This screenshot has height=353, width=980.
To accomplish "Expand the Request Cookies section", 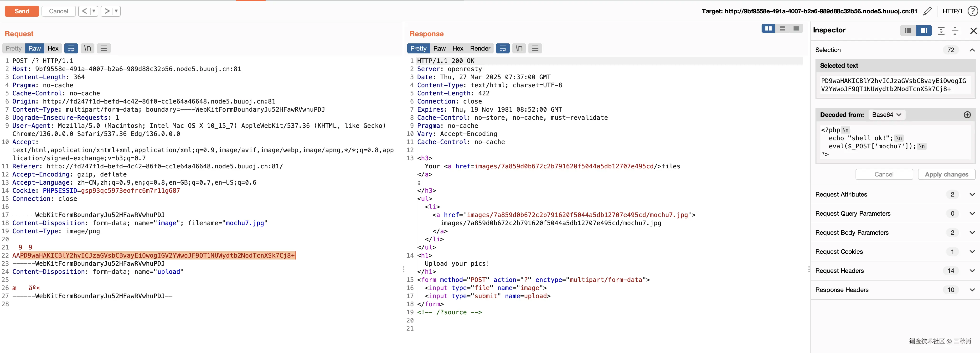I will pyautogui.click(x=972, y=252).
